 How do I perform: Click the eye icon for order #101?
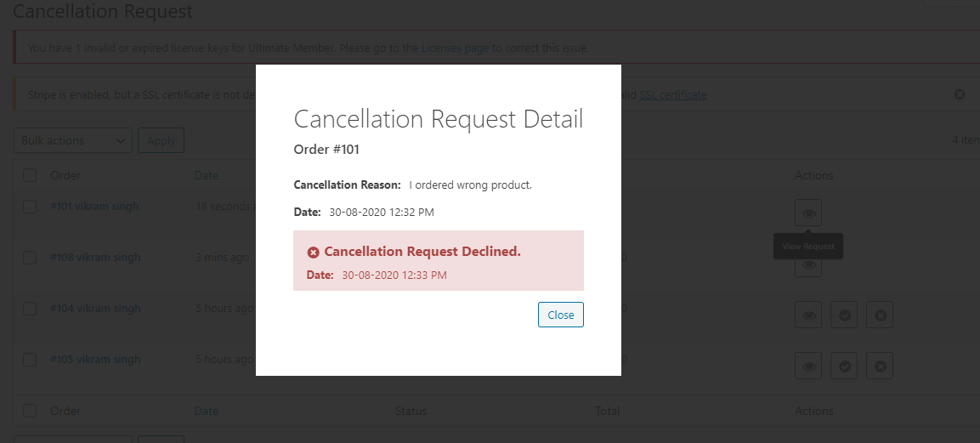(808, 213)
